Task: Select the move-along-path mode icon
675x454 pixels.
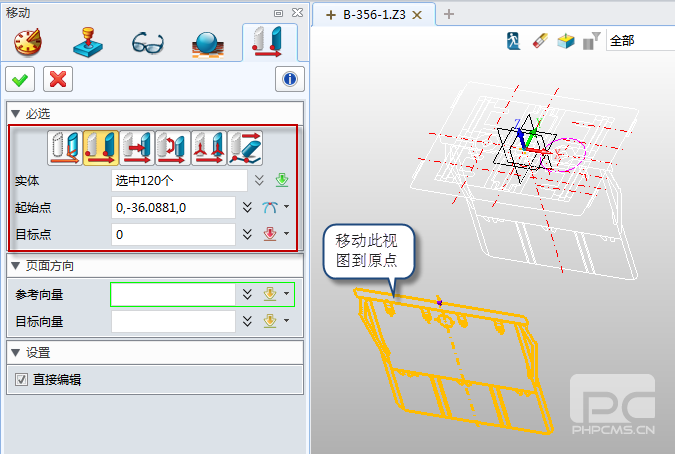Action: 246,148
